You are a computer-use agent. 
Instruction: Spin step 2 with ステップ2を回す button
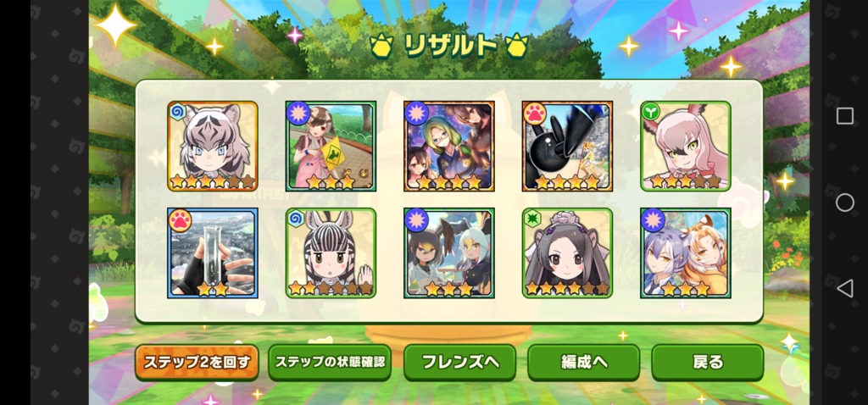click(197, 363)
